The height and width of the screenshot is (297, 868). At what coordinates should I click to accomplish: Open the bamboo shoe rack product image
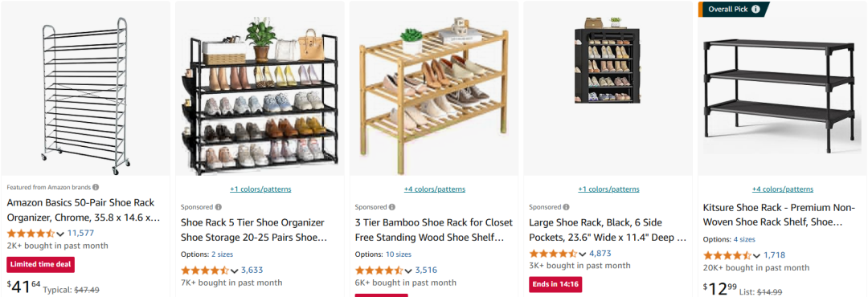[433, 90]
